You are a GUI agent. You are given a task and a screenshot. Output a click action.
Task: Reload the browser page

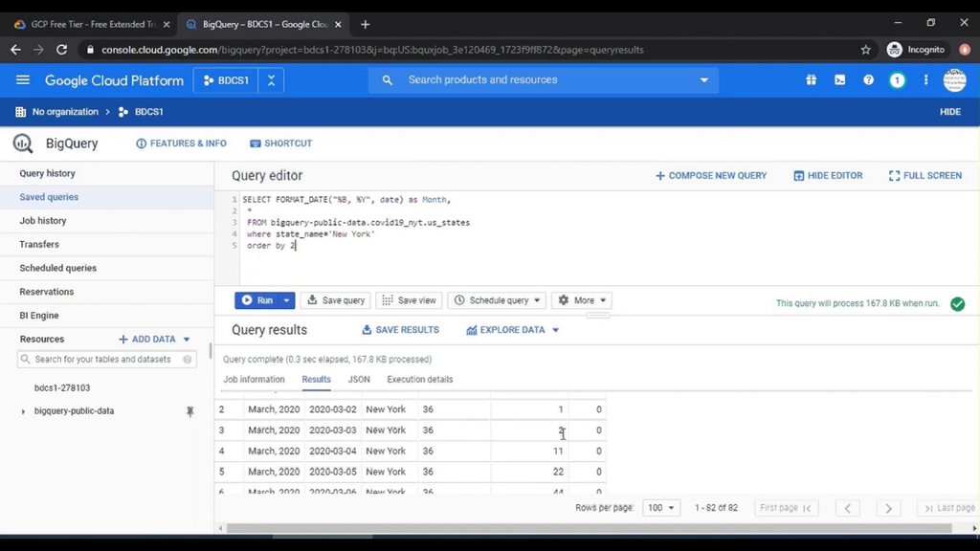click(x=61, y=50)
